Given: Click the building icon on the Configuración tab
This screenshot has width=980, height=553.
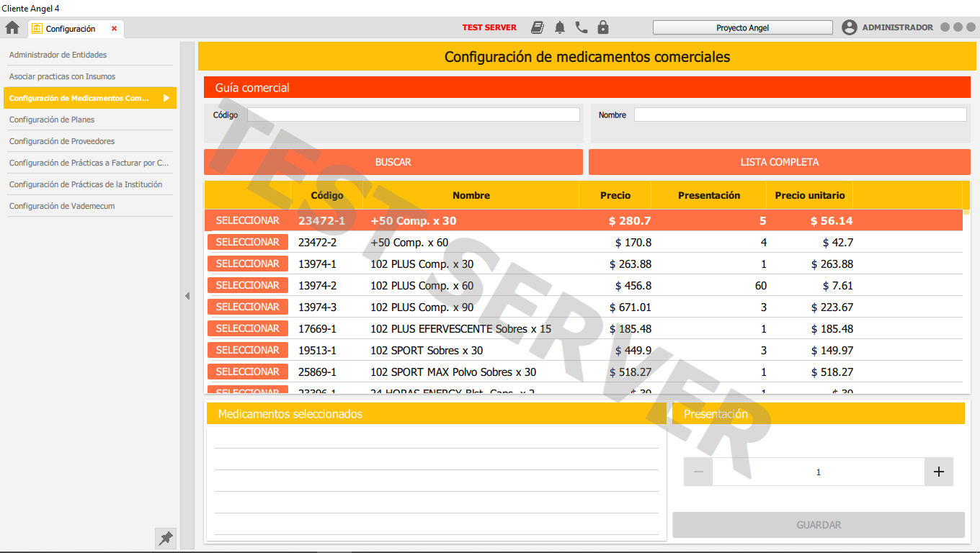Looking at the screenshot, I should (38, 29).
